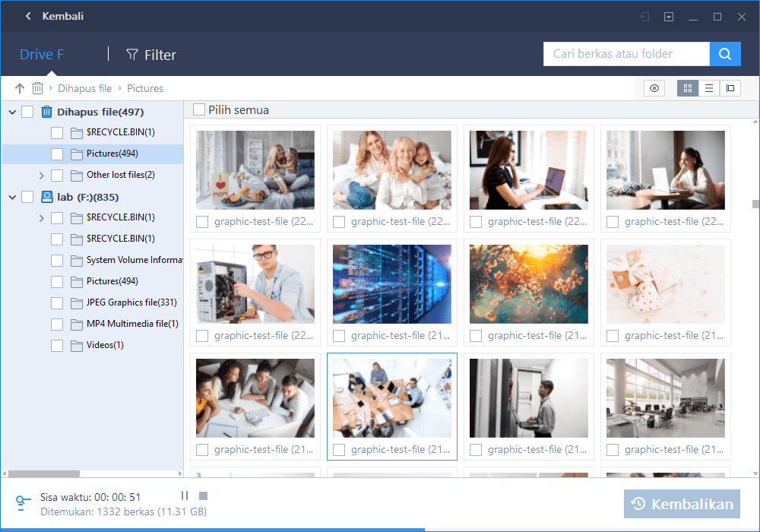760x532 pixels.
Task: Select the highlighted meeting-table photo thumbnail
Action: (391, 397)
